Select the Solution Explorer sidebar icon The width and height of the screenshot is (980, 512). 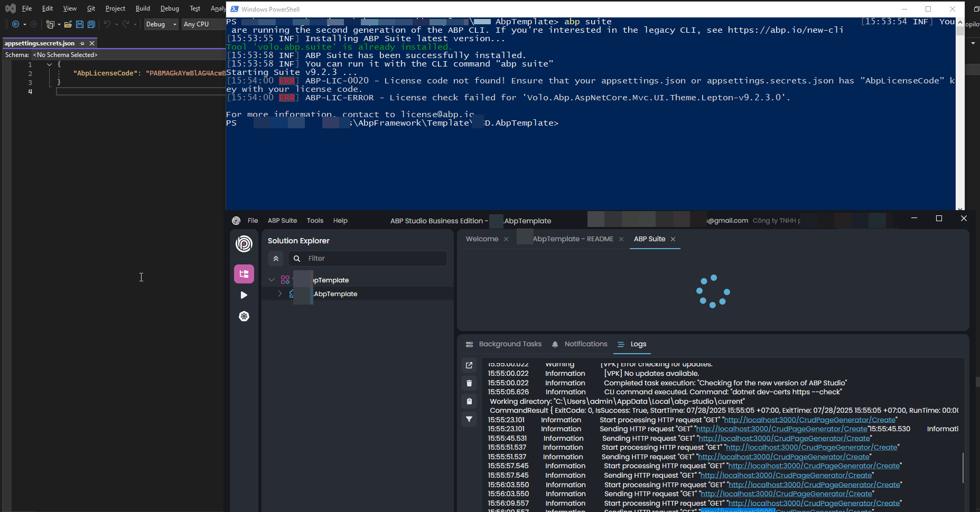[x=244, y=274]
